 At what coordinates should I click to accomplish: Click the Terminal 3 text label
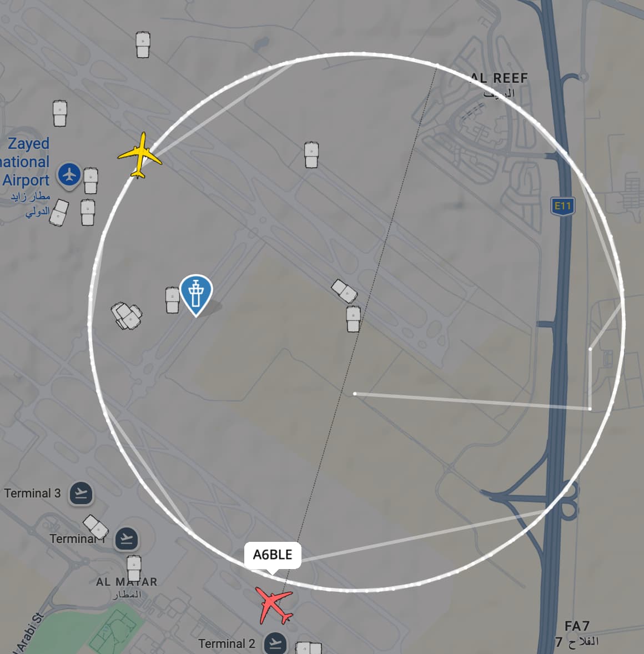pyautogui.click(x=33, y=494)
